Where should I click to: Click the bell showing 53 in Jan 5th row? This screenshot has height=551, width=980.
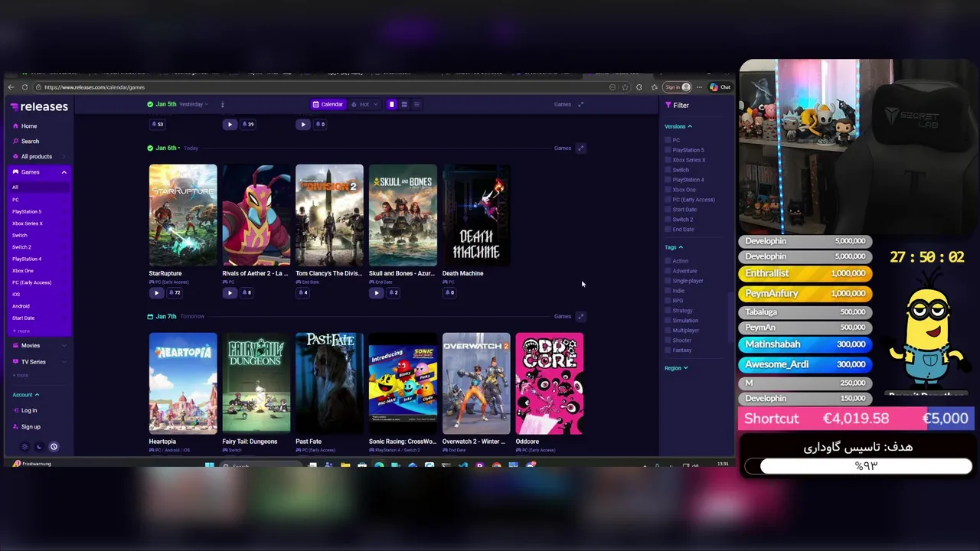pos(158,124)
